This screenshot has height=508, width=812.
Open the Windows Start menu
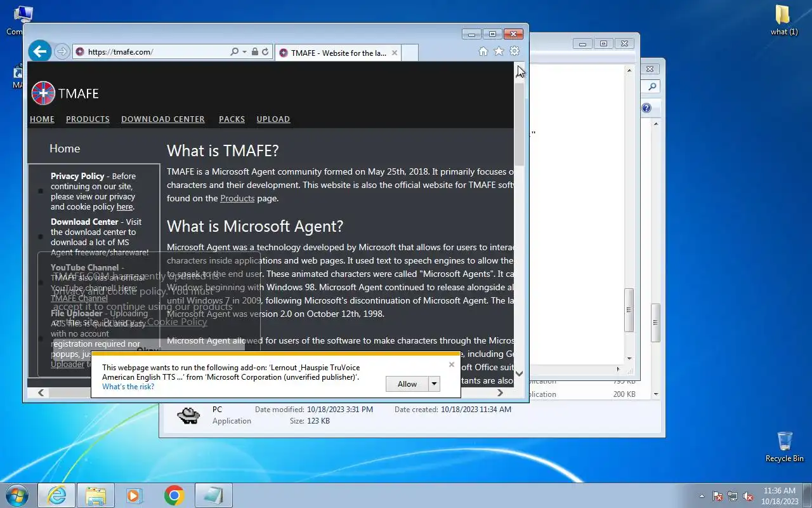tap(17, 495)
